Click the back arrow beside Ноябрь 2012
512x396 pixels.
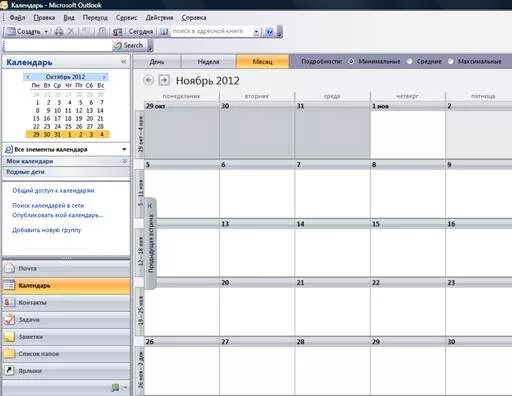[149, 80]
